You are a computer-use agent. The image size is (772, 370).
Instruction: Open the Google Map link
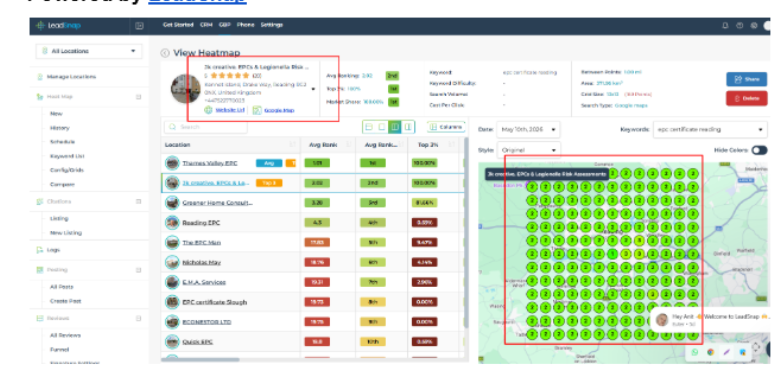click(279, 110)
